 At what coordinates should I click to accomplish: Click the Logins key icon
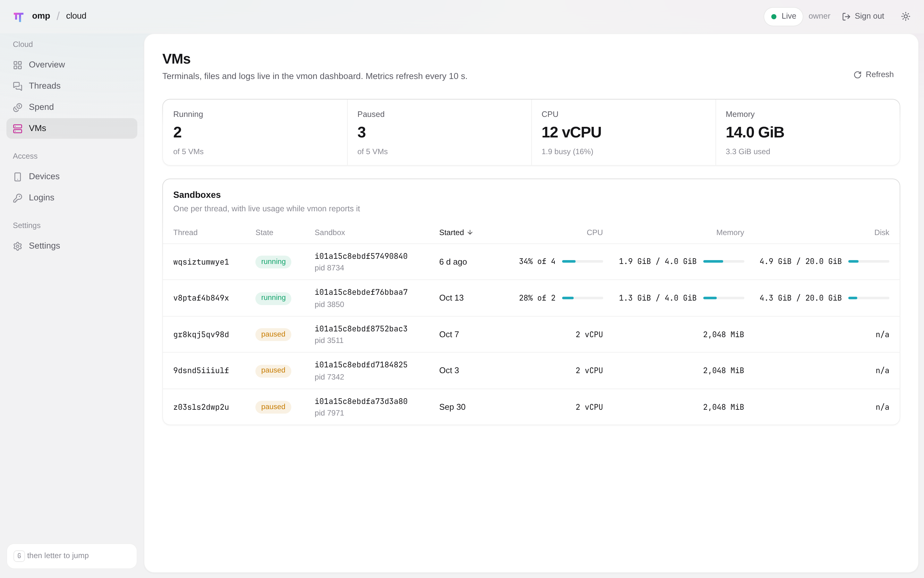click(18, 198)
